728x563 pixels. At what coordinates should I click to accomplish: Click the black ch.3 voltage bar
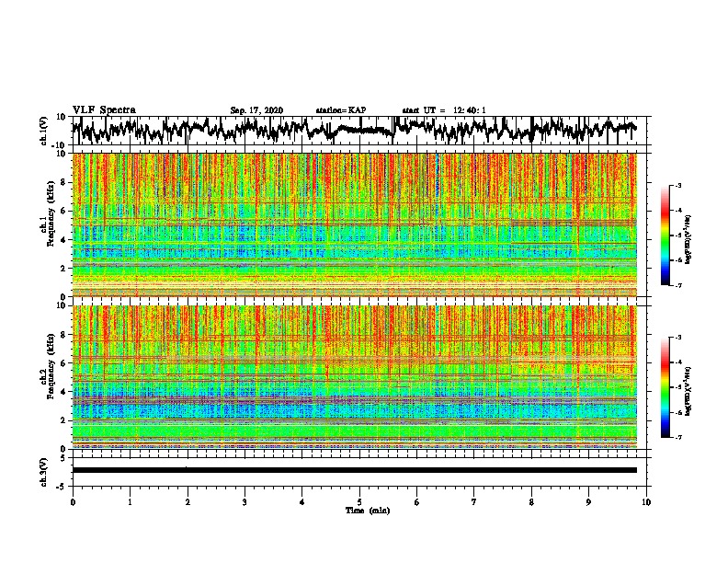pos(354,470)
